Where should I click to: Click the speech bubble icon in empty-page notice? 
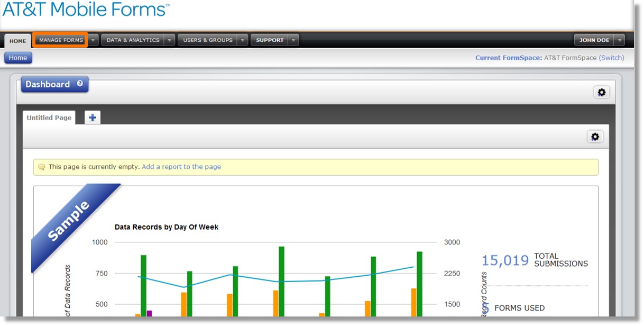42,167
